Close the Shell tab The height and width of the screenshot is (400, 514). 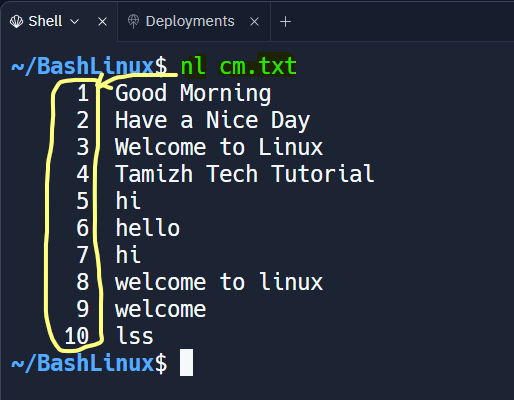pos(102,22)
